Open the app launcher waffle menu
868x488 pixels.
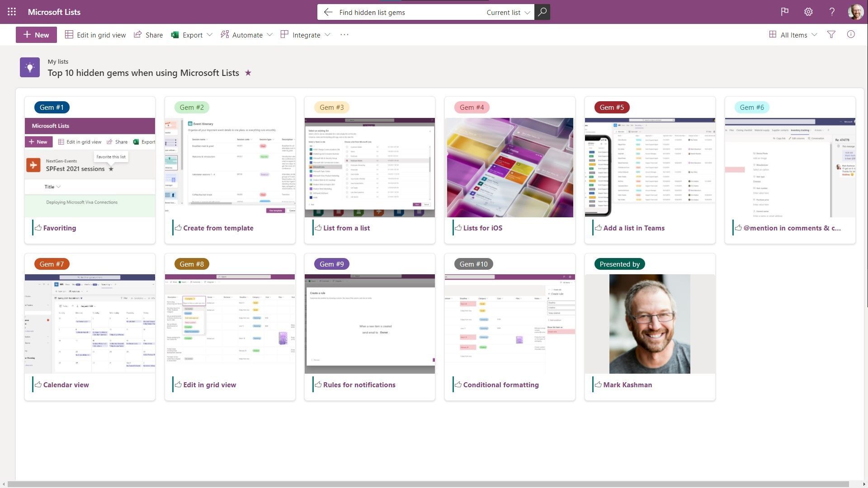pos(11,12)
